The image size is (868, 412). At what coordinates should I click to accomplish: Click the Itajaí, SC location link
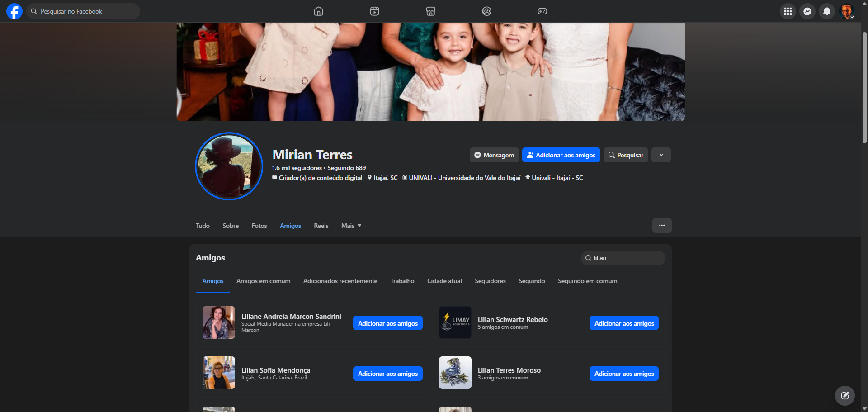click(x=386, y=178)
